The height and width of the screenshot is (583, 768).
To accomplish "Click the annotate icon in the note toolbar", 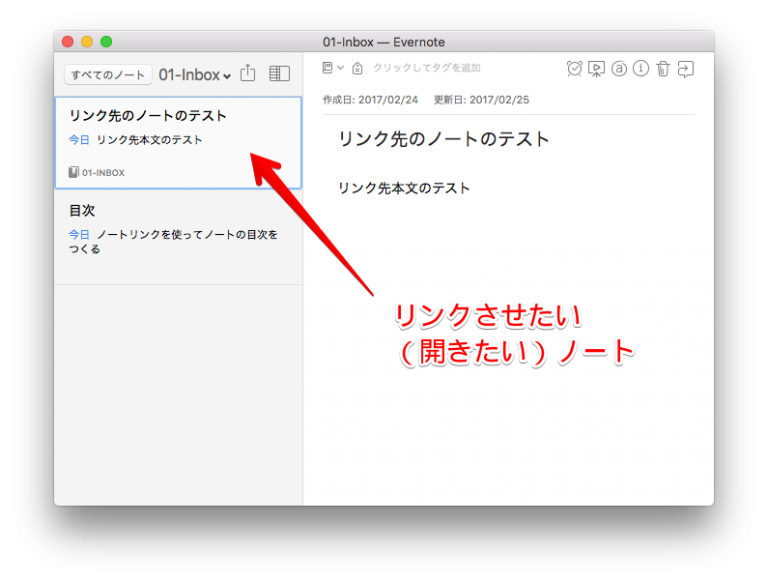I will pos(619,69).
